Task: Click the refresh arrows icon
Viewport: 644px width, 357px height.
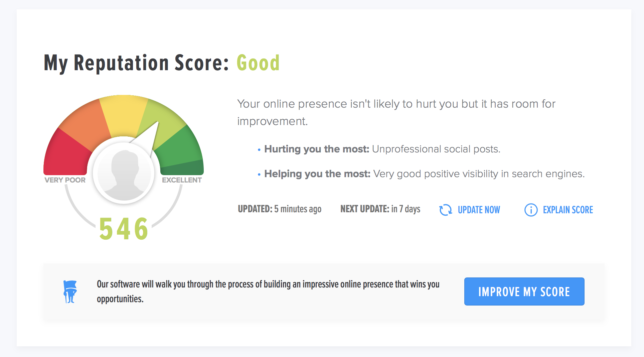Action: click(x=445, y=210)
